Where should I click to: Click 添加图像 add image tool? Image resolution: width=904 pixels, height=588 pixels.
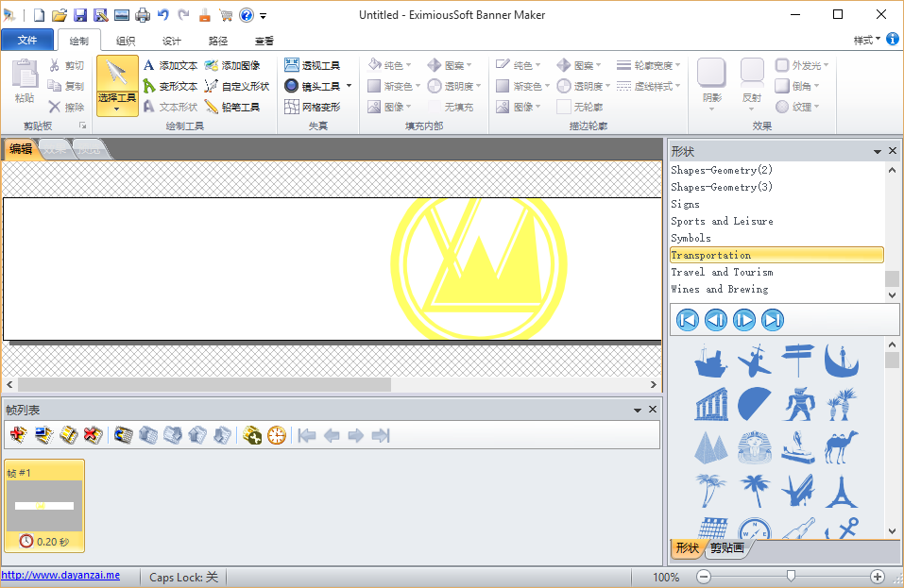(x=232, y=65)
